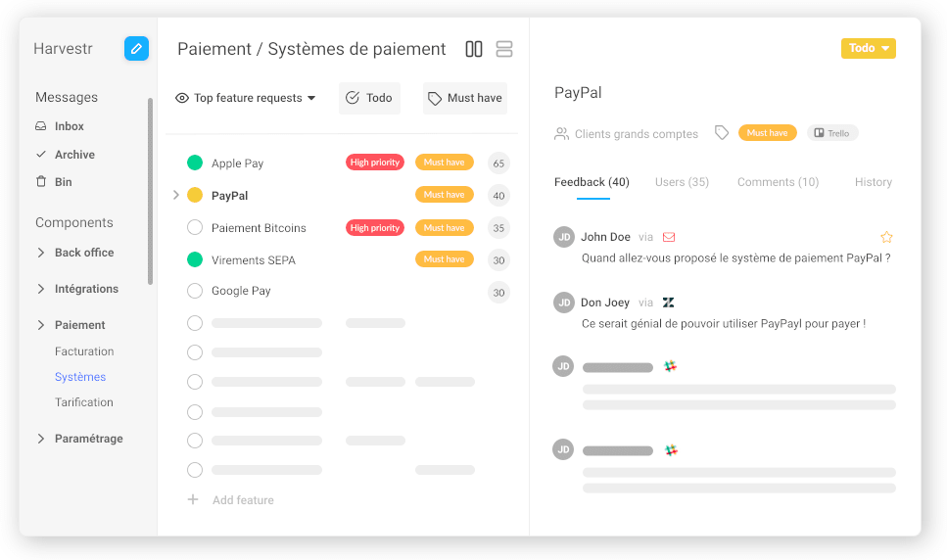This screenshot has width=947, height=560.
Task: Click Clients grands comptes segment label
Action: click(637, 134)
